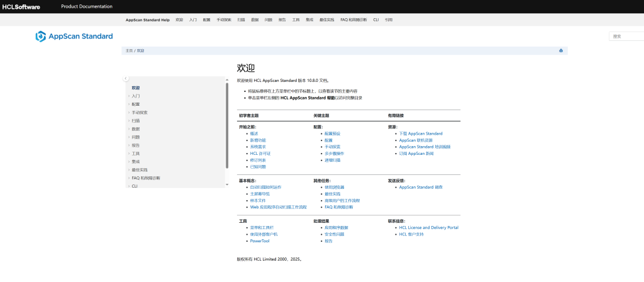Open the 下载 AppScan Standard link
This screenshot has width=644, height=282.
coord(421,133)
